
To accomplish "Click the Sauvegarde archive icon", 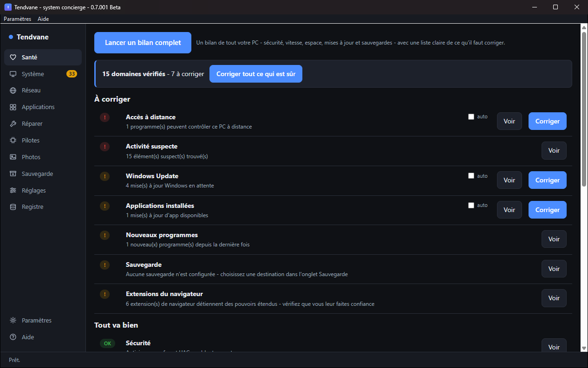I will click(x=13, y=174).
